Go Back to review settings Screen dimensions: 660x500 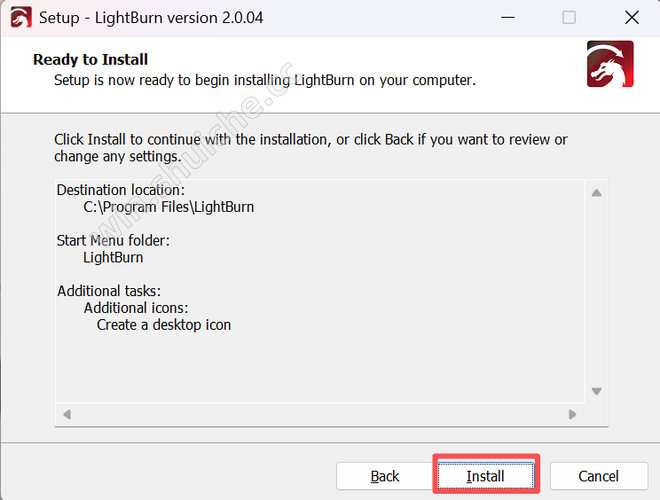click(384, 476)
